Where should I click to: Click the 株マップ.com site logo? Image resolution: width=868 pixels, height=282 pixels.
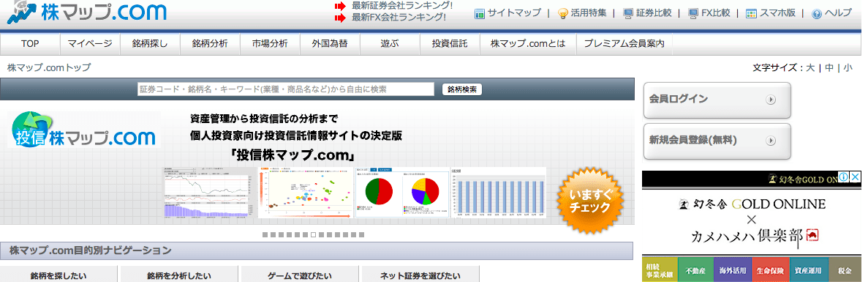87,12
